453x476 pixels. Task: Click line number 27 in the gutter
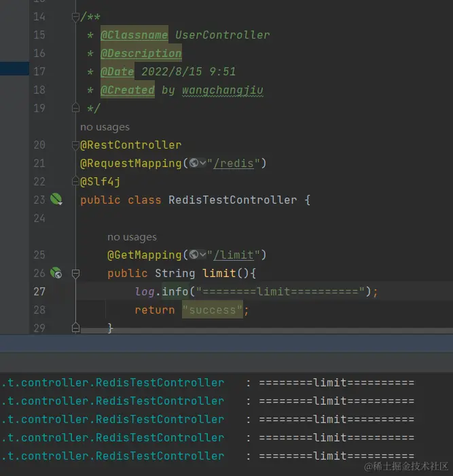click(x=39, y=291)
